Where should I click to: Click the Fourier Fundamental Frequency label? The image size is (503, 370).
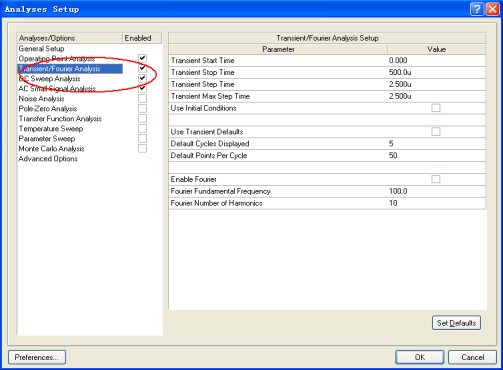coord(221,191)
